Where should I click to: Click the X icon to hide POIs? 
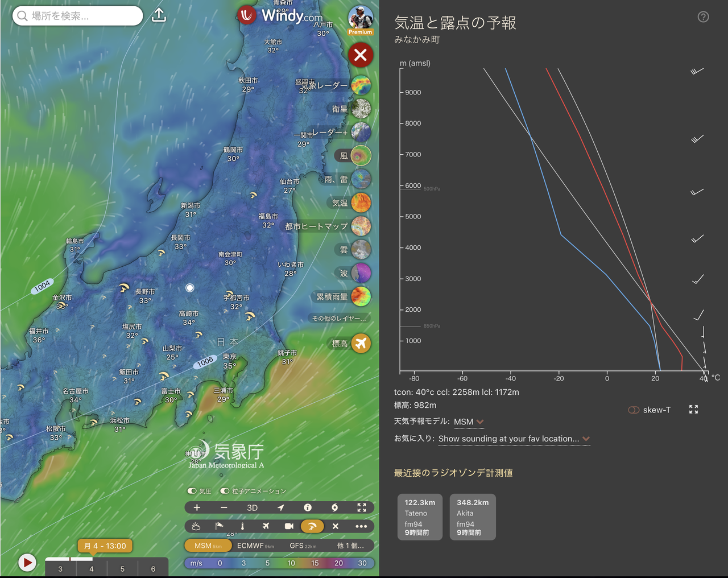tap(336, 526)
